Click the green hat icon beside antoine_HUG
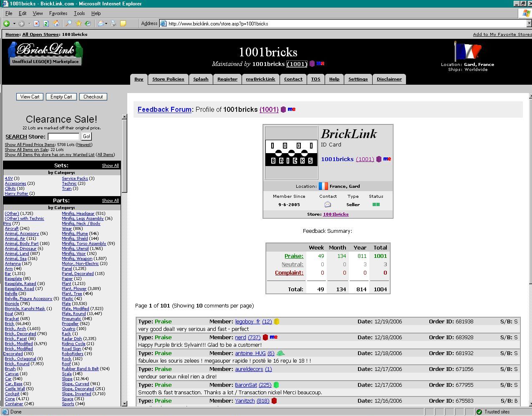 tap(280, 353)
